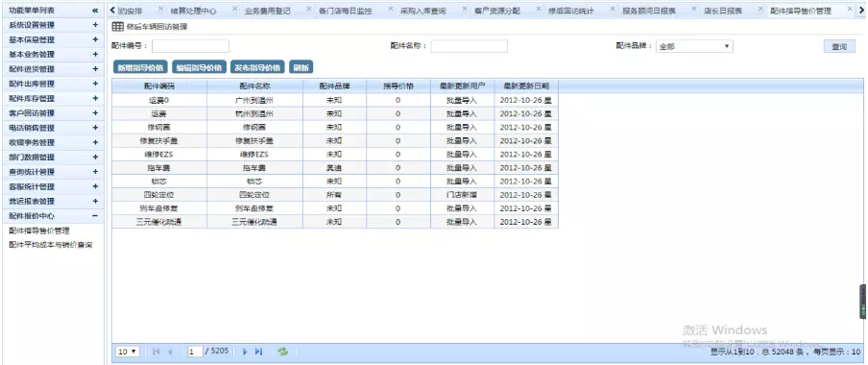Click the green refresh icon in pager
868x365 pixels.
tap(283, 352)
